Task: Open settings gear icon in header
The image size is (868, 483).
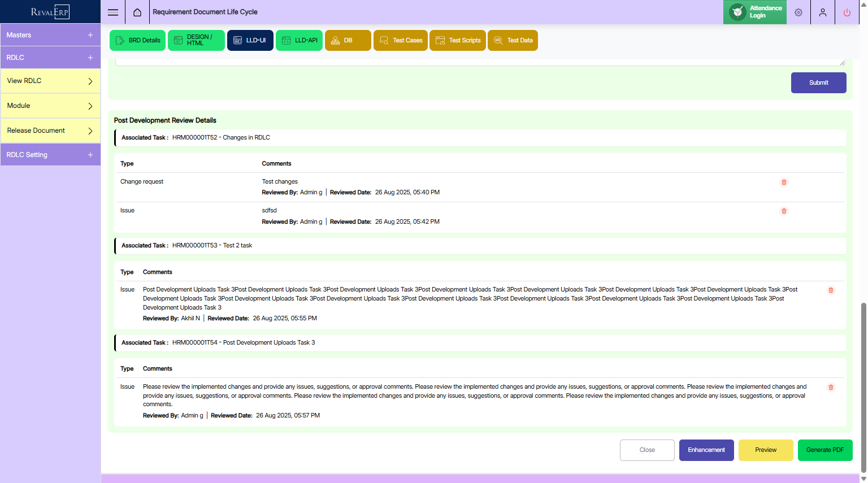Action: (798, 12)
